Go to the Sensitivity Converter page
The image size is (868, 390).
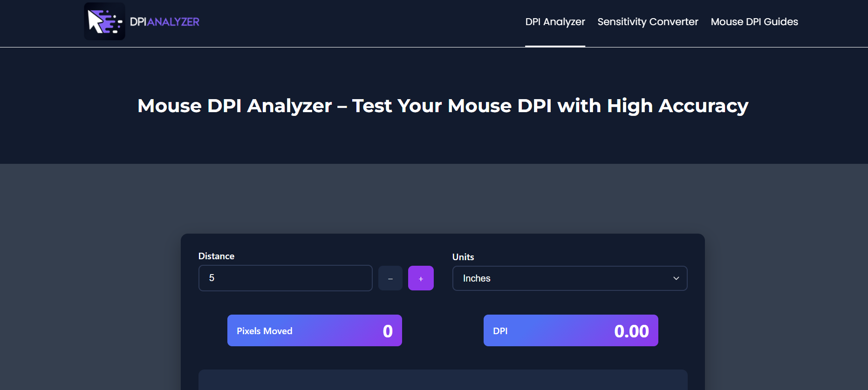tap(648, 22)
